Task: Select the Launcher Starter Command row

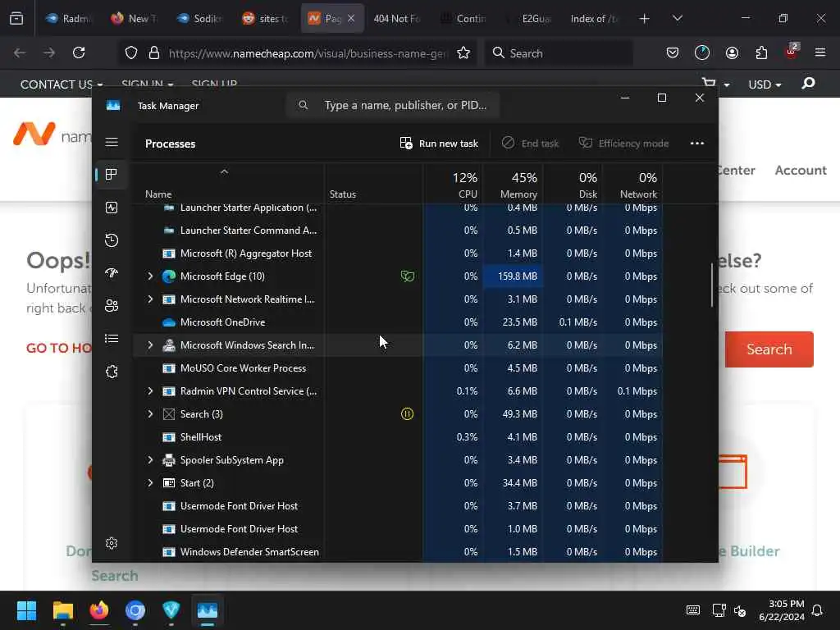Action: pyautogui.click(x=398, y=231)
